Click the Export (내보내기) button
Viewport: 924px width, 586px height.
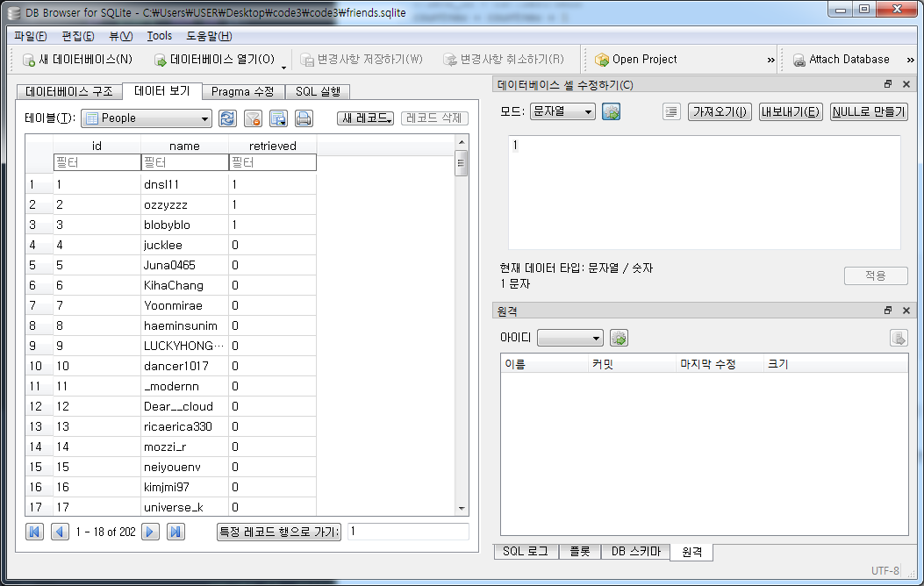(x=791, y=111)
